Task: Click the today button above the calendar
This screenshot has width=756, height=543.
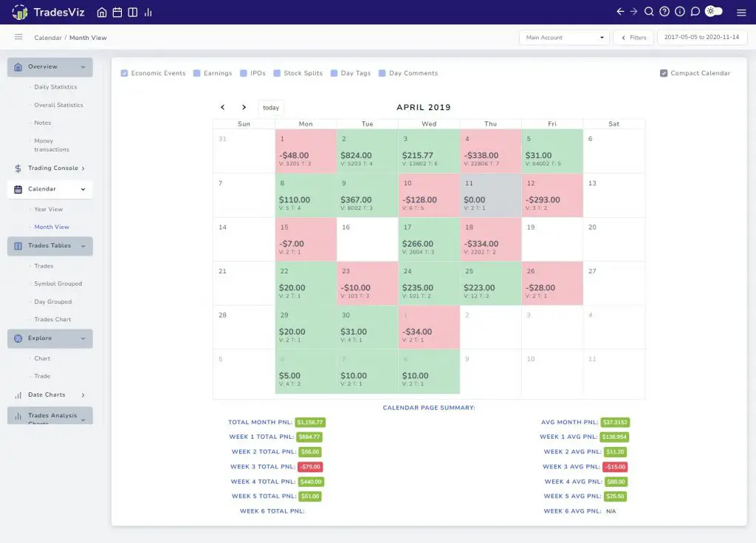Action: point(270,107)
